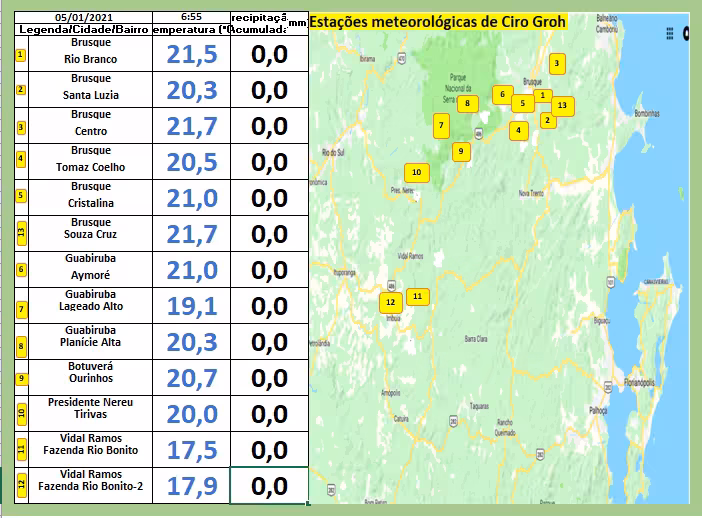Click legend badge 1 in the table
The image size is (702, 518).
tap(20, 53)
